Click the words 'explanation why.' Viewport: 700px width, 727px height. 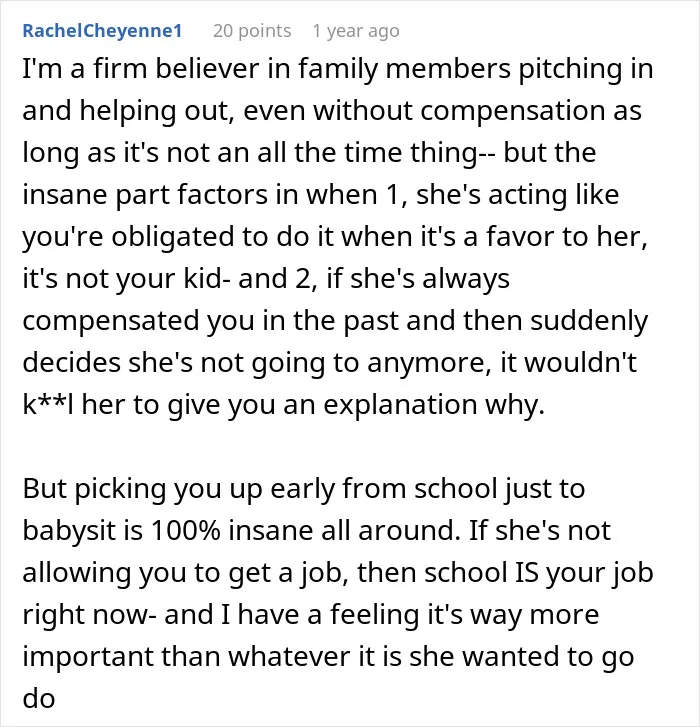click(434, 405)
